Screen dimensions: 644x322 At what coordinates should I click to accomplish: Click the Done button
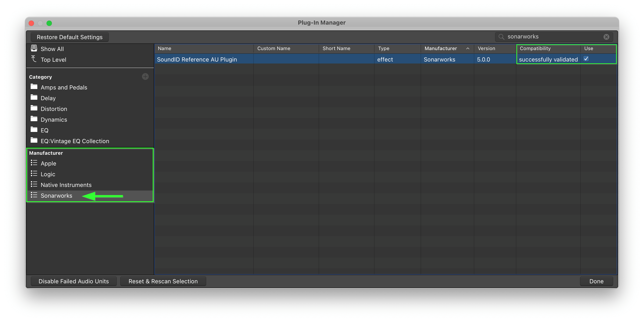pyautogui.click(x=597, y=281)
